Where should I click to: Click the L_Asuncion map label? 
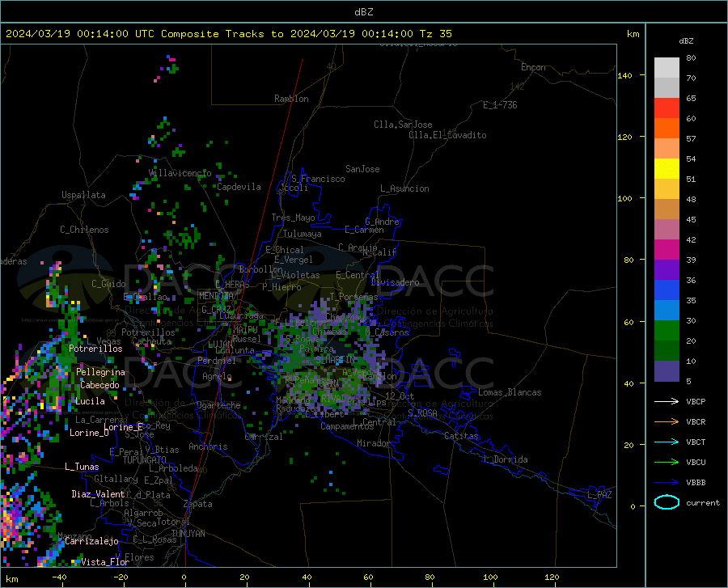(x=404, y=188)
